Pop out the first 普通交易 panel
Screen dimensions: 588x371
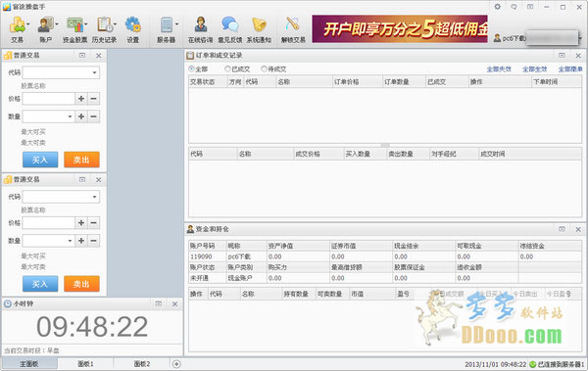click(x=82, y=55)
